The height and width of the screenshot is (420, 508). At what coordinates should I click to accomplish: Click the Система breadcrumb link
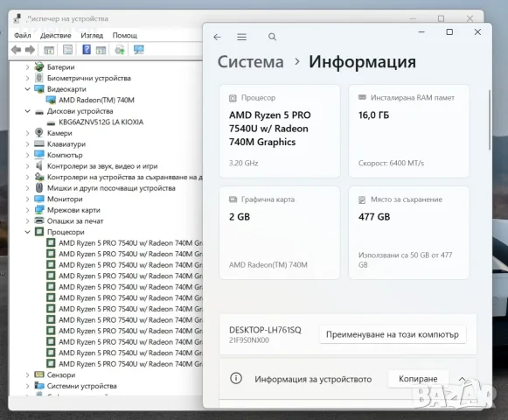pyautogui.click(x=250, y=61)
